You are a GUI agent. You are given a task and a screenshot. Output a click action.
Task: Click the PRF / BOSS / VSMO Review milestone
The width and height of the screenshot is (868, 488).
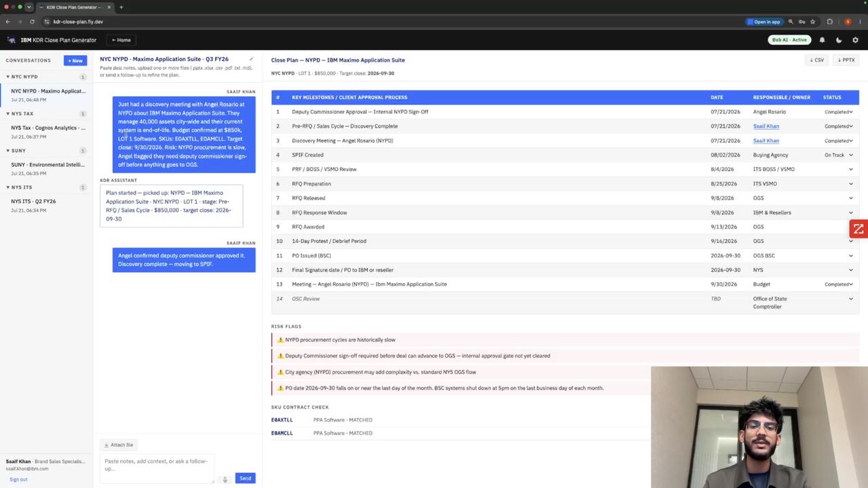324,169
